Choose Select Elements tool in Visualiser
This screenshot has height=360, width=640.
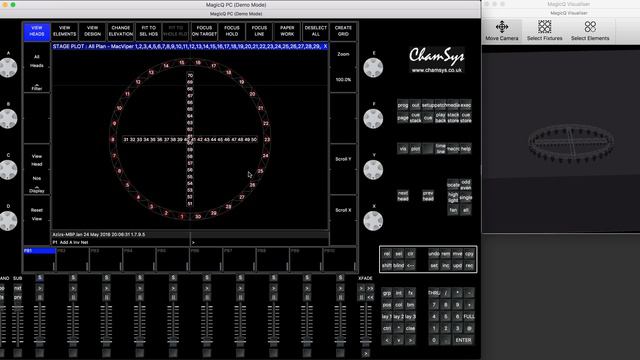[590, 31]
